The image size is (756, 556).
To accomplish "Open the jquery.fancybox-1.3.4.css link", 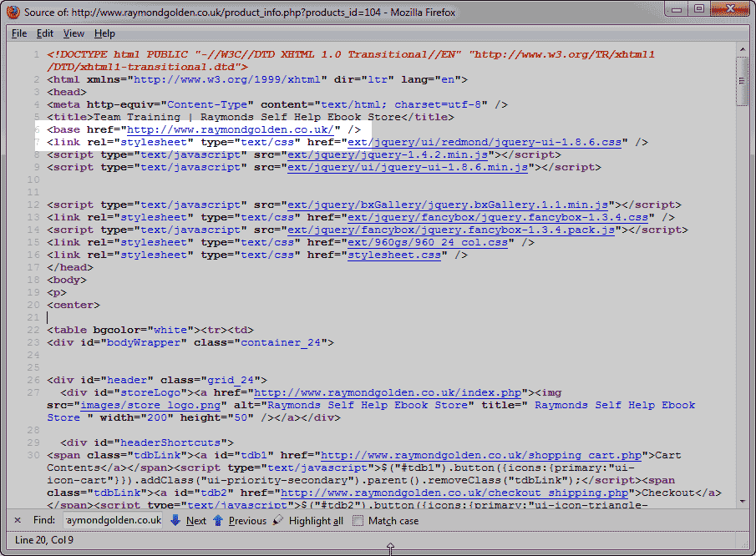I will pos(498,217).
